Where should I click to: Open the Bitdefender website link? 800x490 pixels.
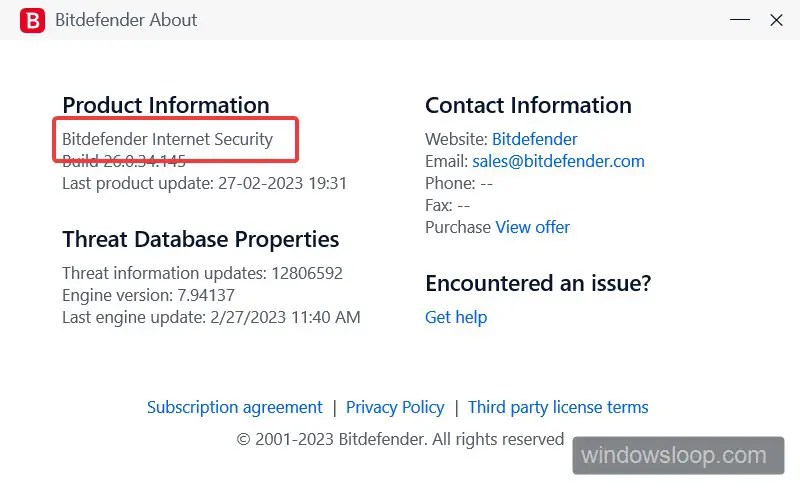pos(534,139)
